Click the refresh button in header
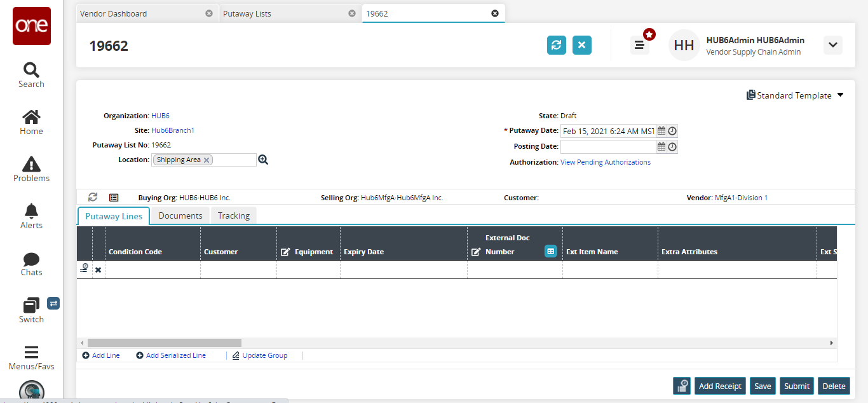Viewport: 868px width, 403px height. [x=557, y=45]
